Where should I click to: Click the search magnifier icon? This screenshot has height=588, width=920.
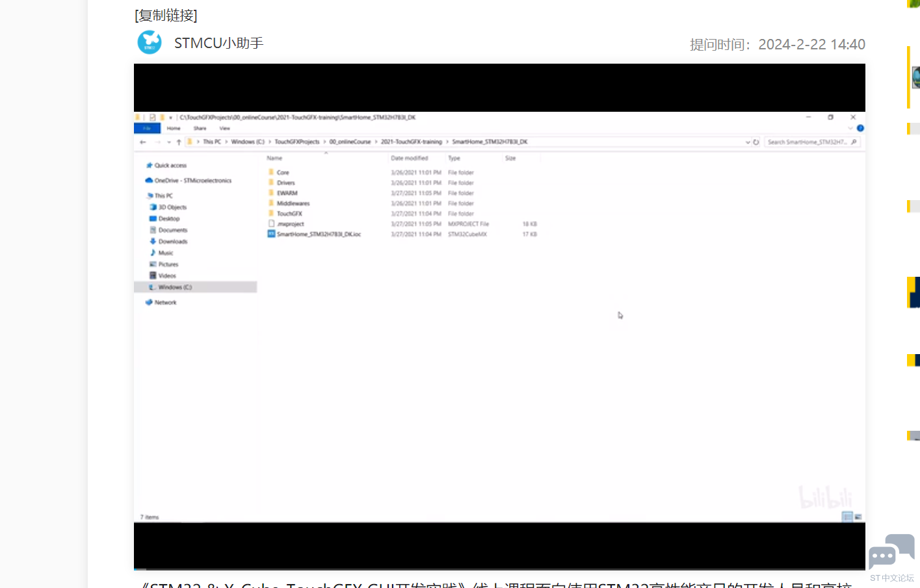[854, 142]
